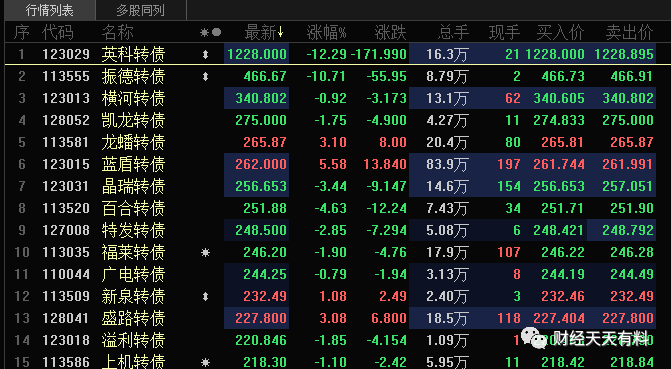Click the up-down marker icon for 英科转债

pos(205,54)
